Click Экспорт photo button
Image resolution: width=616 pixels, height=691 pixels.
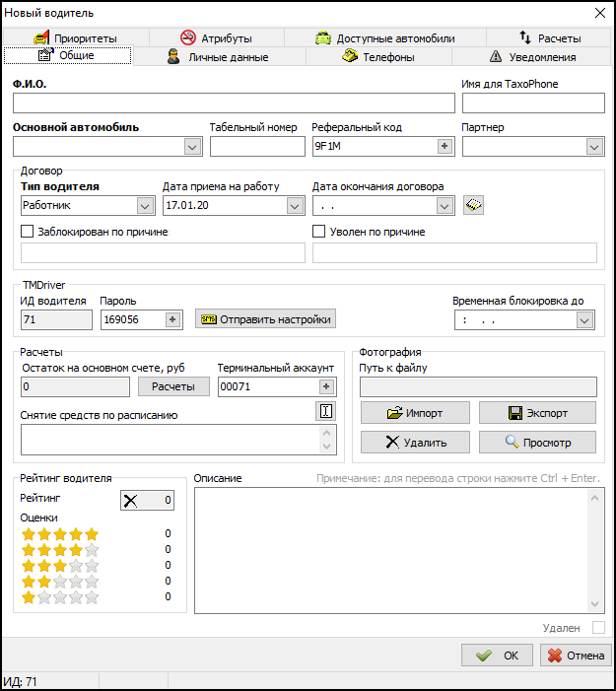point(537,412)
